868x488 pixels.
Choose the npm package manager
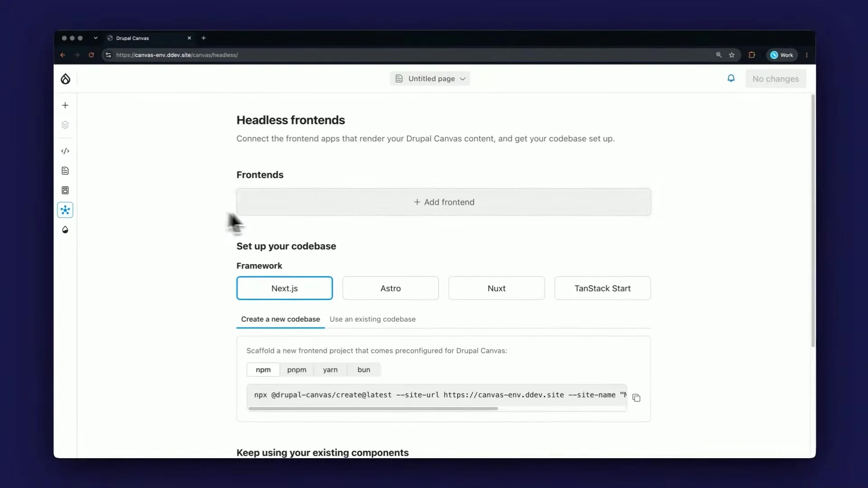click(263, 370)
